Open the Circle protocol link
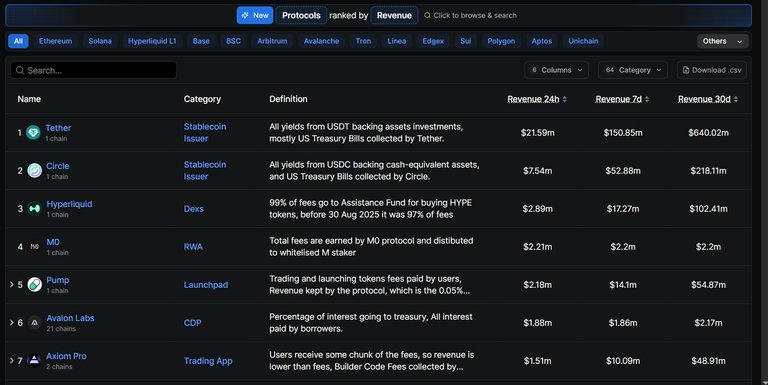768x385 pixels. 58,166
